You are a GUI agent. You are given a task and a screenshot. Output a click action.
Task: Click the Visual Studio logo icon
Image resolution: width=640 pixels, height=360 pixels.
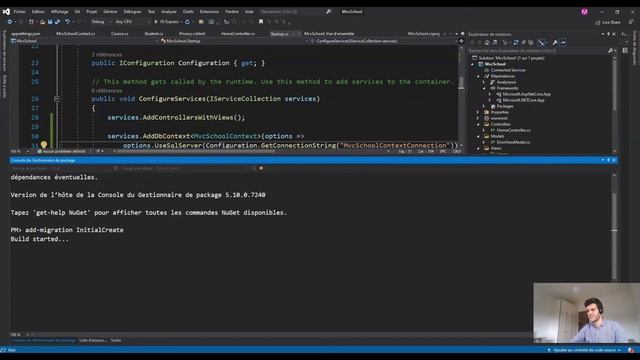6,12
